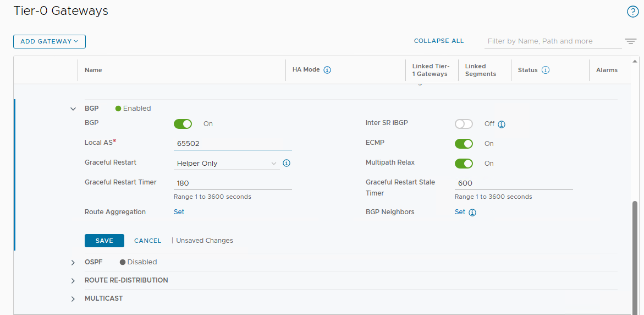This screenshot has width=644, height=315.
Task: Click the Graceful Restart info icon
Action: (287, 163)
